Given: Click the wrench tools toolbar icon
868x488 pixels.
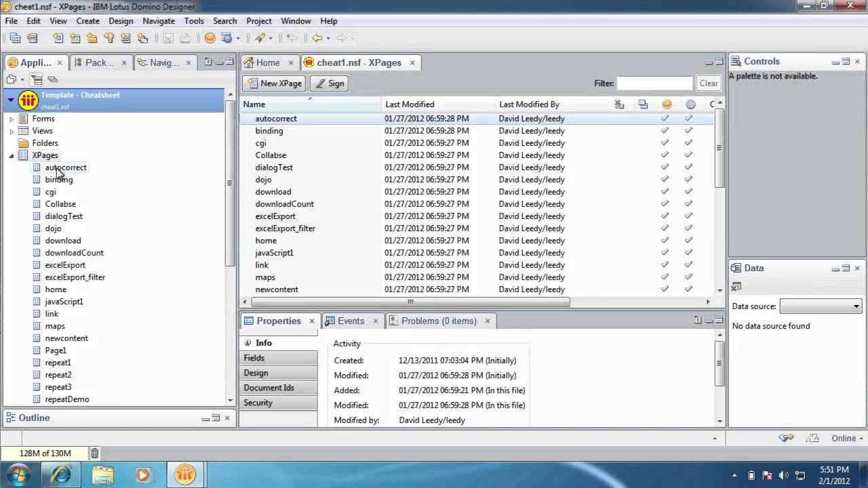Looking at the screenshot, I should tap(260, 39).
